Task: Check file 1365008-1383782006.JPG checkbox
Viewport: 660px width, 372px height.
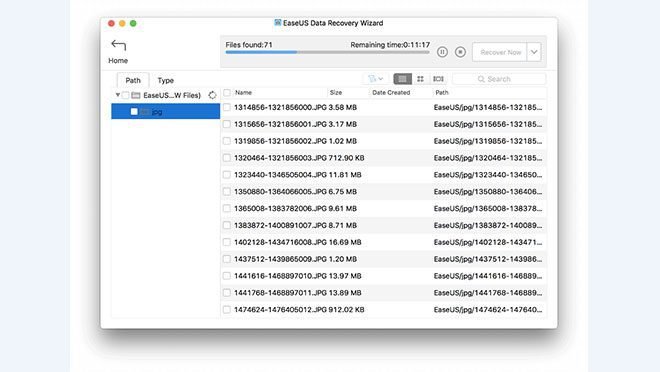Action: click(227, 208)
